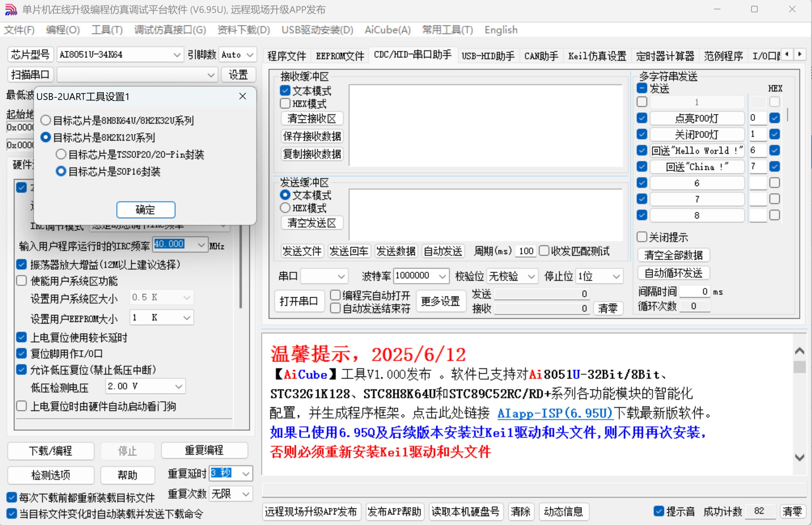Image resolution: width=812 pixels, height=525 pixels.
Task: Toggle 上电复位使用较长延时 checkbox
Action: 21,337
